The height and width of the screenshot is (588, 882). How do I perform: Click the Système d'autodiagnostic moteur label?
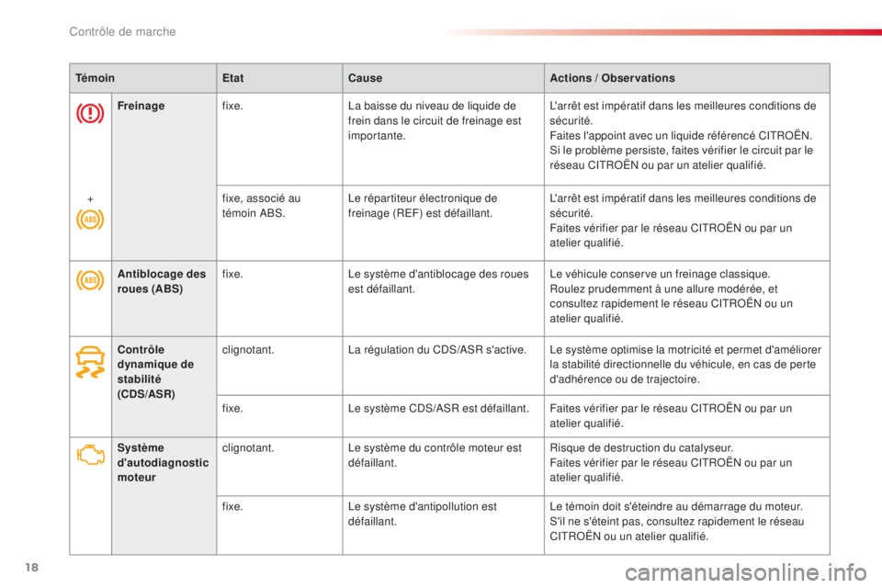163,462
